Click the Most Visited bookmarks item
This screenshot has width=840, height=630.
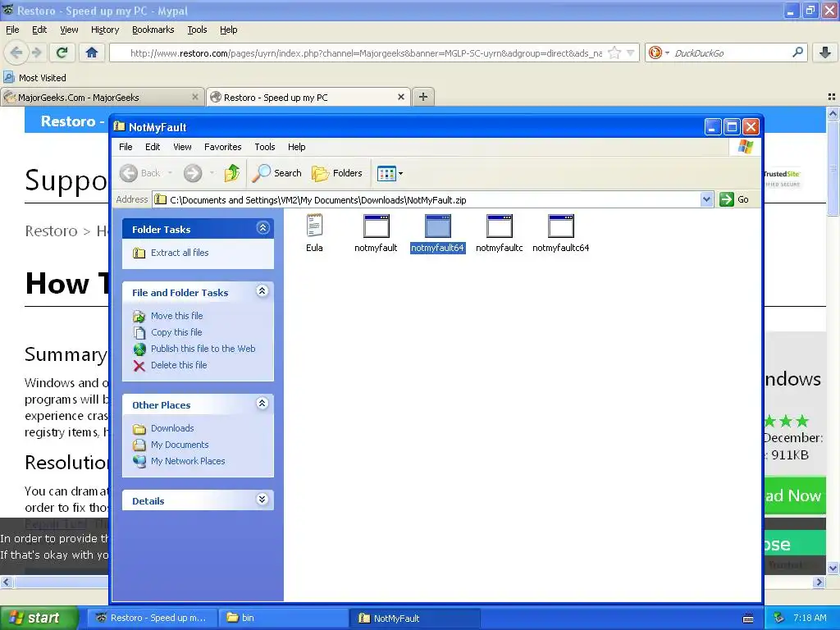pyautogui.click(x=35, y=78)
